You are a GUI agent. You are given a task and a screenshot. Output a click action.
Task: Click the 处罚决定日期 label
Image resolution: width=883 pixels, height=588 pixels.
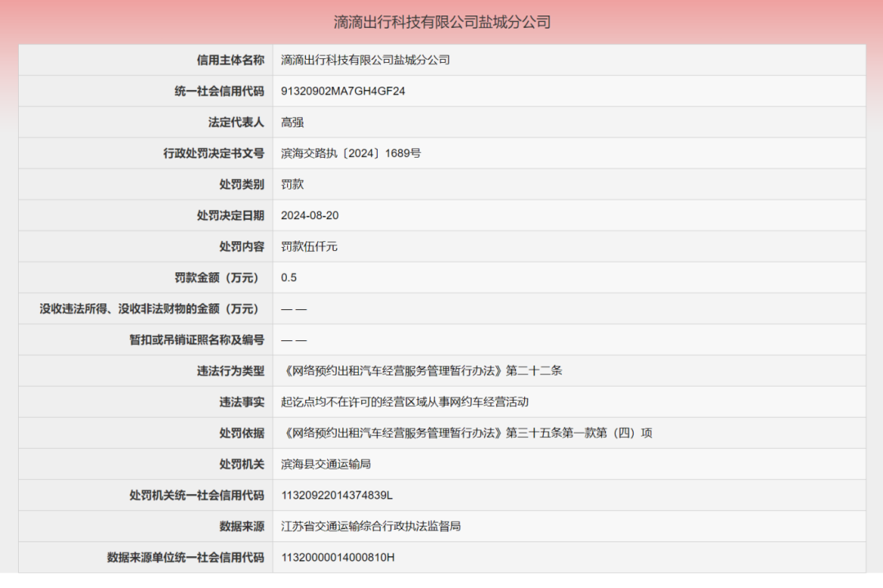231,216
